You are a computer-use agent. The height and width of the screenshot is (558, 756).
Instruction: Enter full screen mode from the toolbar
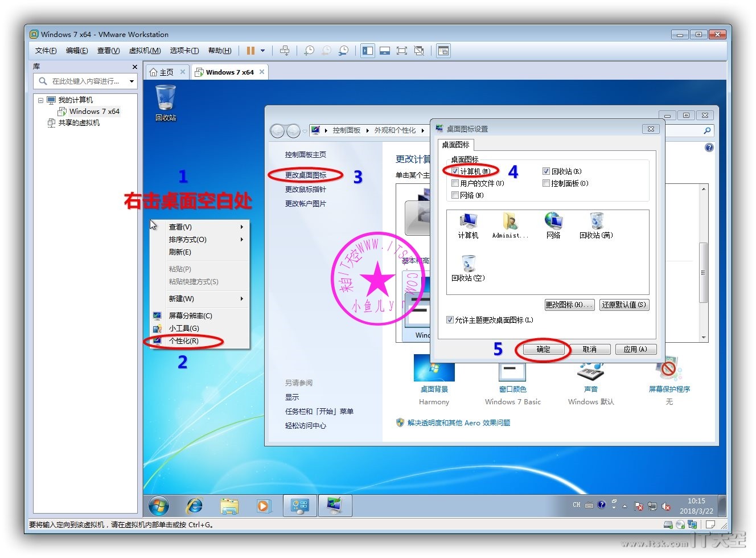coord(402,51)
